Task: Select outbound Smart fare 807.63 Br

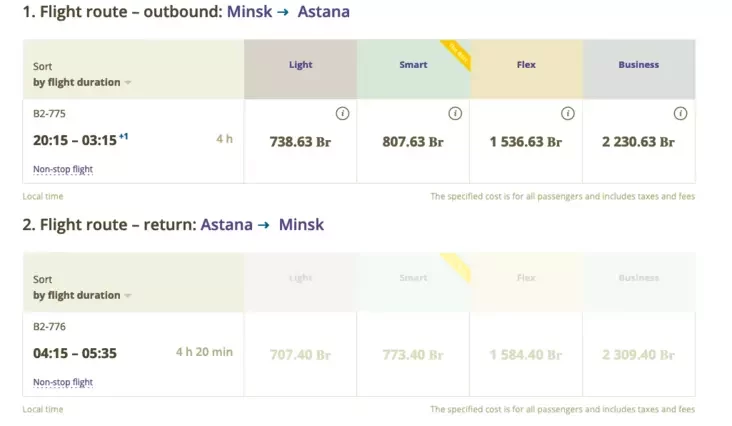Action: pyautogui.click(x=413, y=142)
